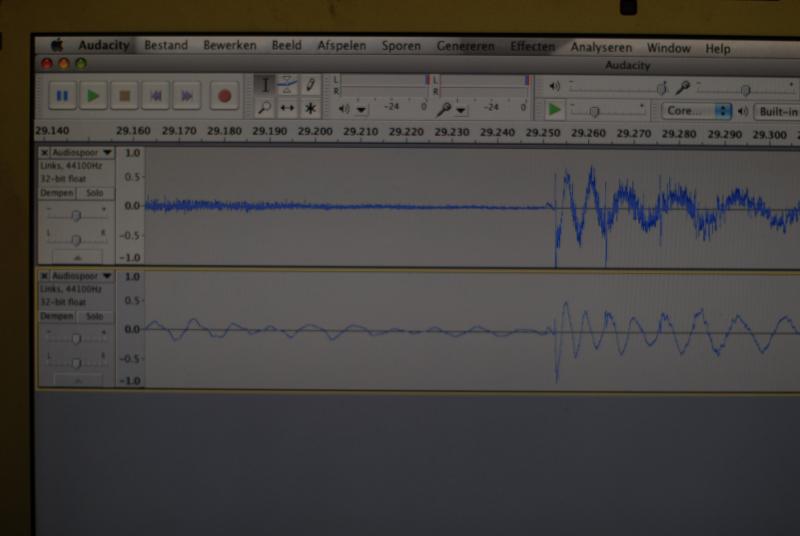The width and height of the screenshot is (800, 536).
Task: Open the Core audio host combo box
Action: [696, 111]
